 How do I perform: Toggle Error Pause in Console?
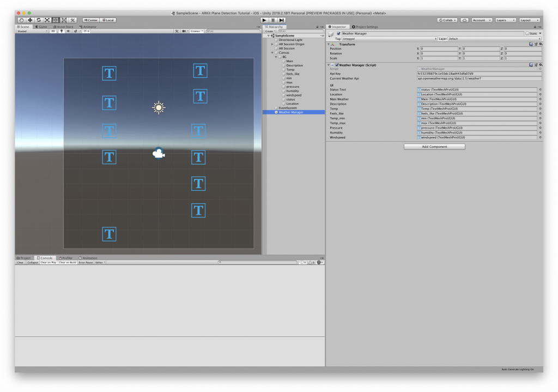pos(86,262)
